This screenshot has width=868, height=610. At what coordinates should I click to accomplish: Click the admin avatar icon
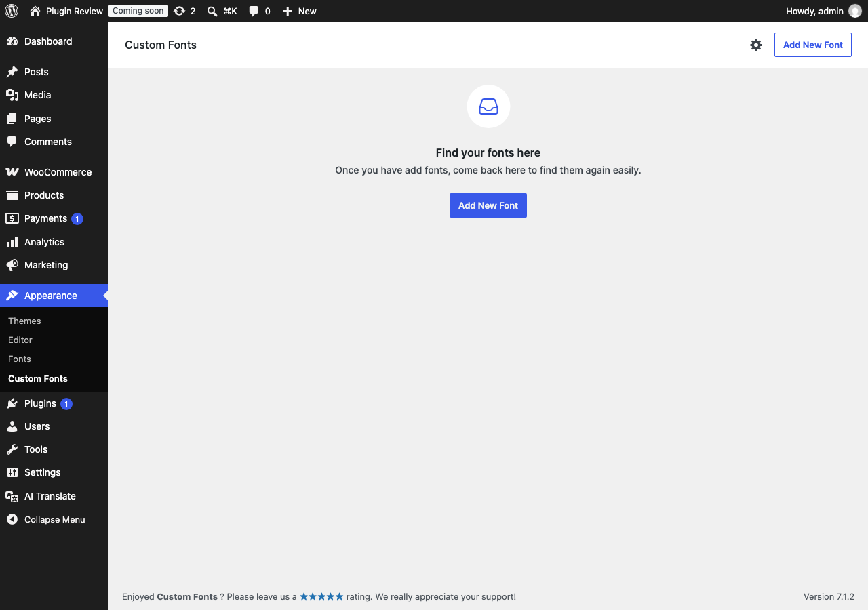coord(855,11)
